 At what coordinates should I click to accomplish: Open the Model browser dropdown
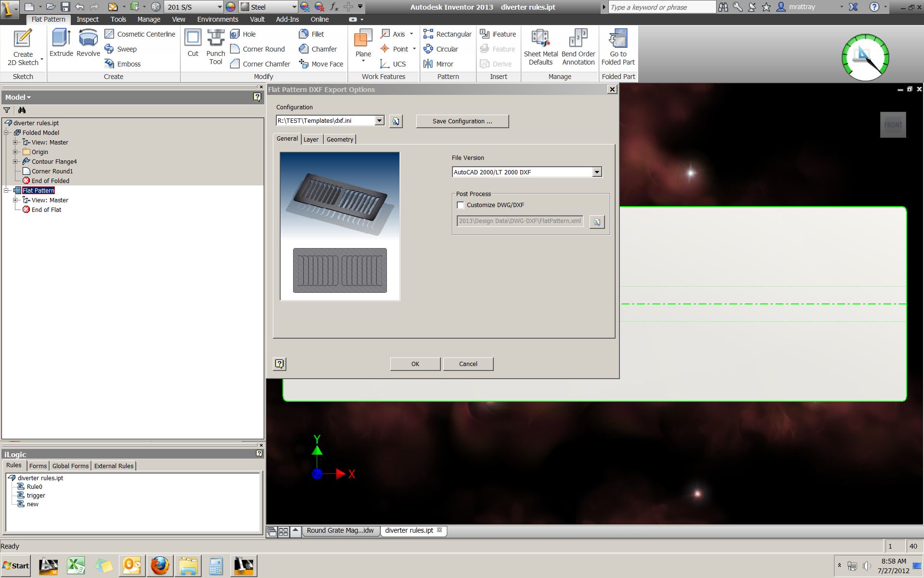pyautogui.click(x=18, y=97)
